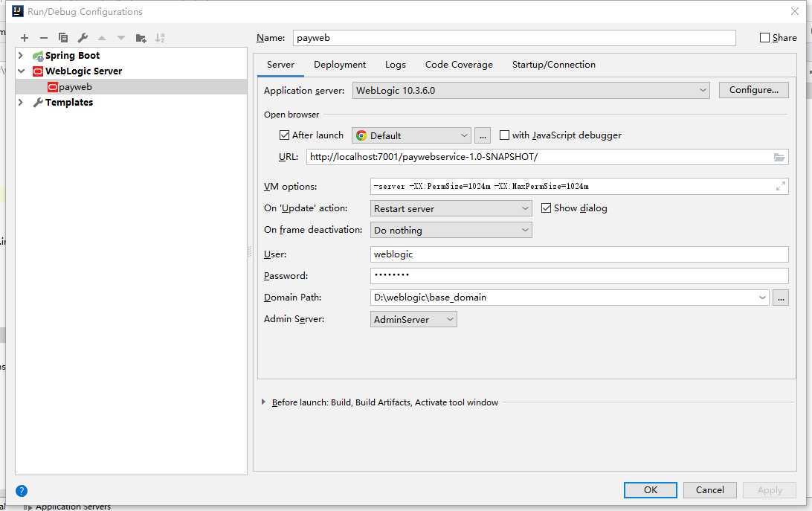The image size is (812, 511).
Task: Click the Apply button
Action: tap(770, 489)
